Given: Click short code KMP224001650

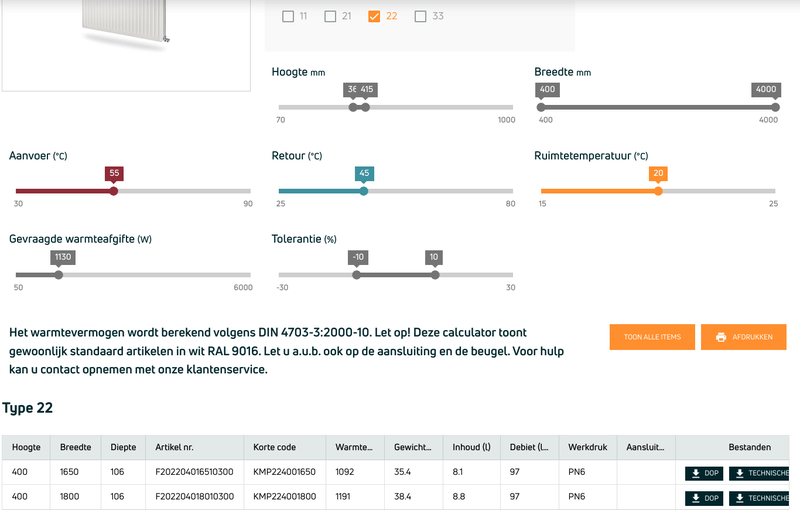Looking at the screenshot, I should coord(284,472).
